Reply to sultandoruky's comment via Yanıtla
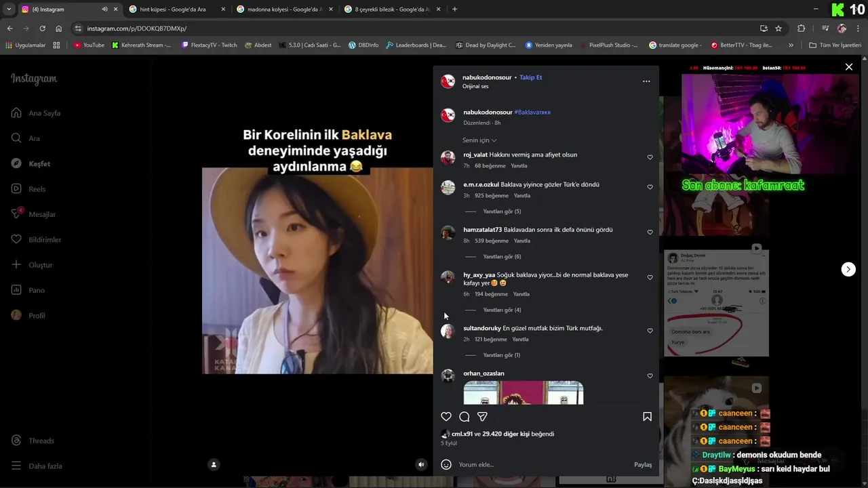The height and width of the screenshot is (488, 868). pos(520,340)
